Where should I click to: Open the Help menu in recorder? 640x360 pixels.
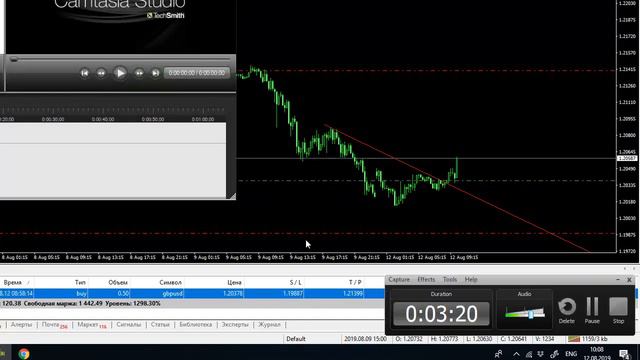click(x=471, y=280)
